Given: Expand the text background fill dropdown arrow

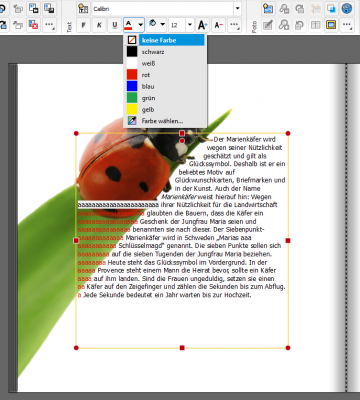Looking at the screenshot, I should pyautogui.click(x=162, y=25).
